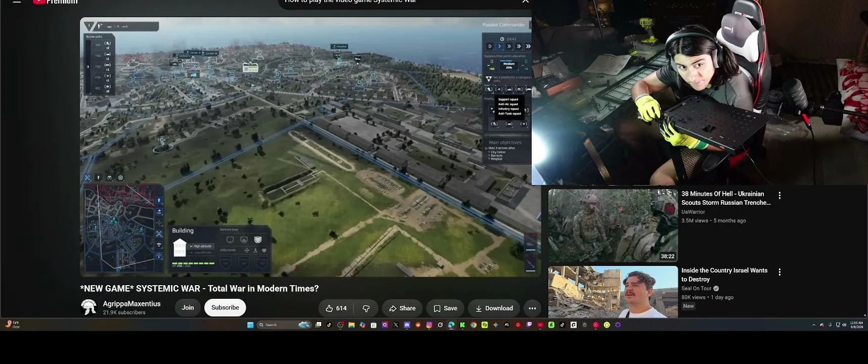Go to YouTube Premium home logo

(x=56, y=2)
